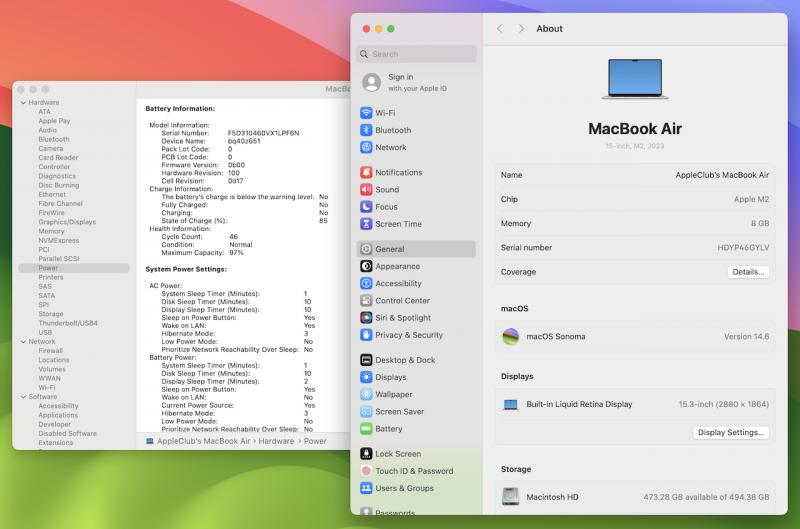Collapse the Network section in System Information
800x529 pixels.
point(23,342)
